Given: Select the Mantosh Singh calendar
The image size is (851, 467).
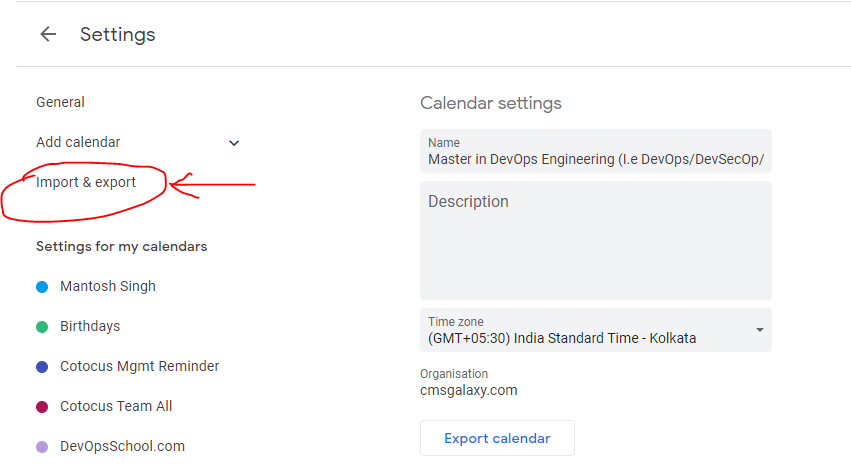Looking at the screenshot, I should 108,286.
